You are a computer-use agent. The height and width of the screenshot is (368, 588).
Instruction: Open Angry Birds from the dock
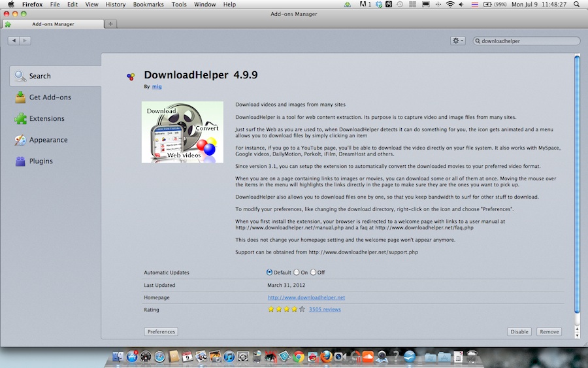click(312, 356)
